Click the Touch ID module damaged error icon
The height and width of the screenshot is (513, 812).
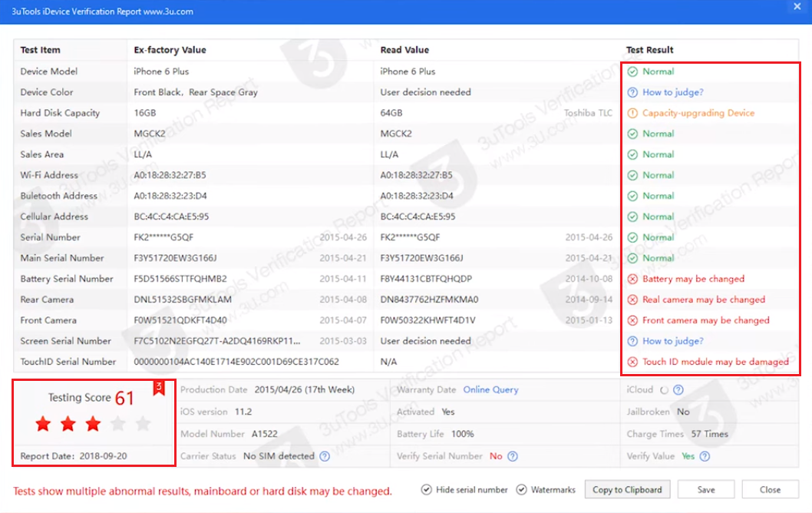[x=632, y=362]
